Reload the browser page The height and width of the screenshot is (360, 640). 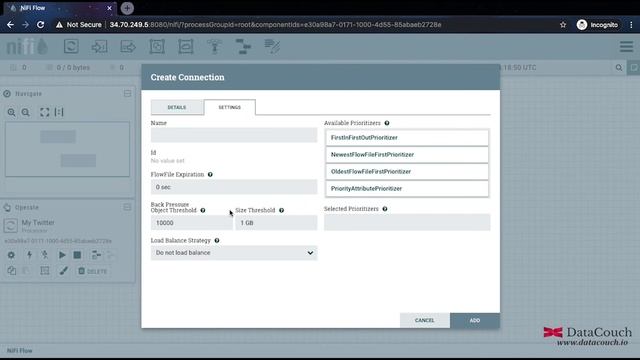40,25
